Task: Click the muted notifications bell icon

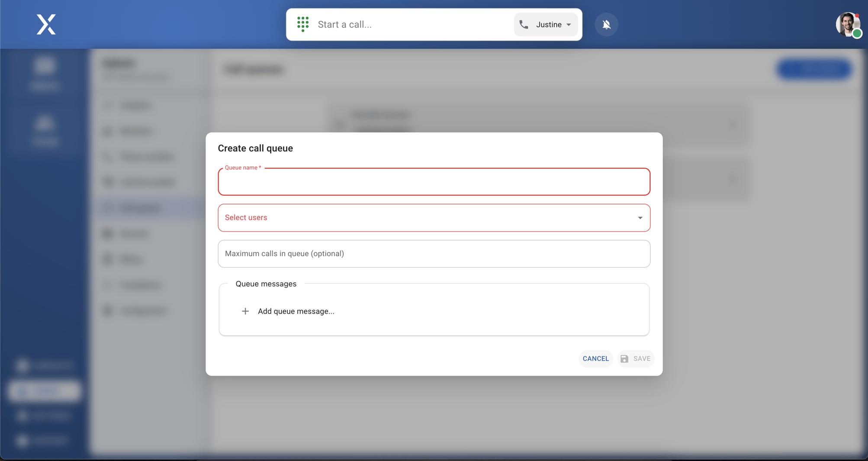Action: coord(606,25)
